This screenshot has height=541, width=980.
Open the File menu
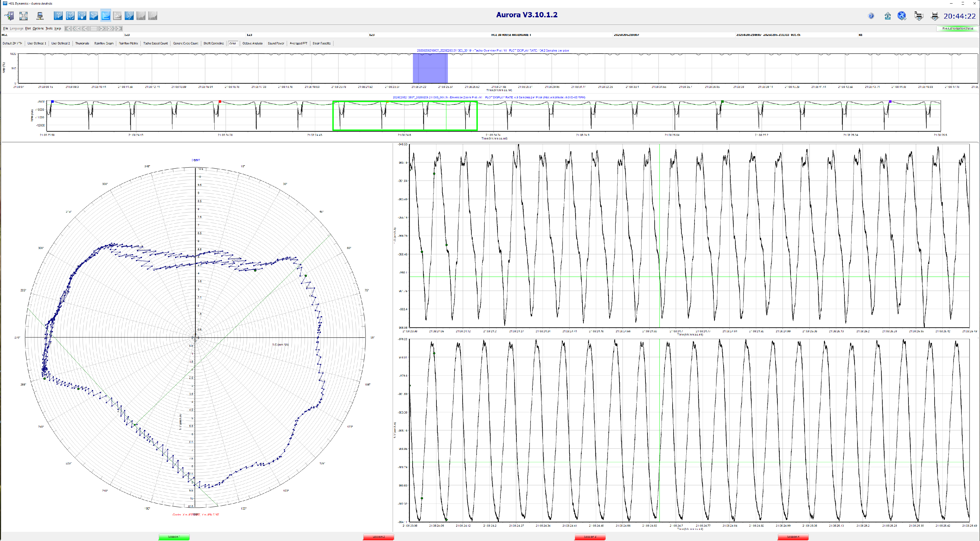pyautogui.click(x=5, y=28)
